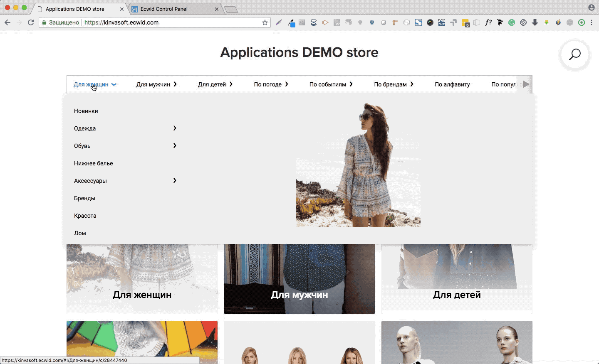Open the Нижнее белье category link

pos(94,163)
